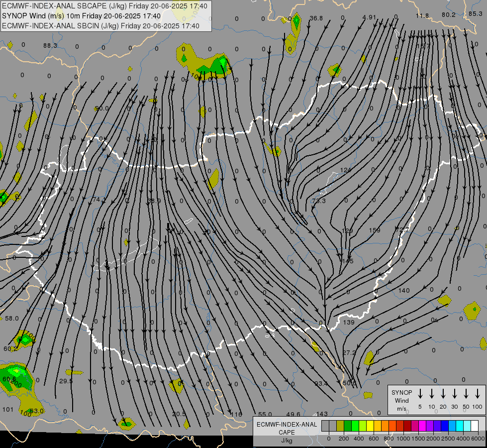The height and width of the screenshot is (448, 487).
Task: Click the 400 tick label on the colorbar
Action: click(x=359, y=439)
